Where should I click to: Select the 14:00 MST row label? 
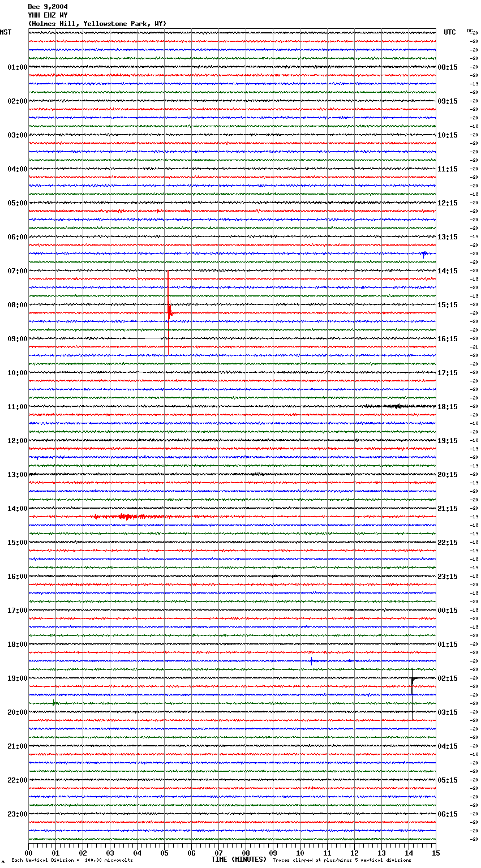pos(17,509)
